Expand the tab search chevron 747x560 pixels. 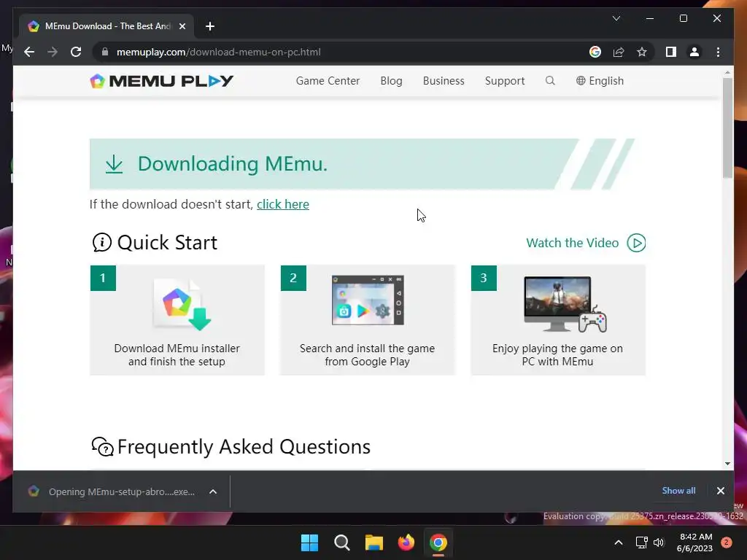tap(616, 18)
